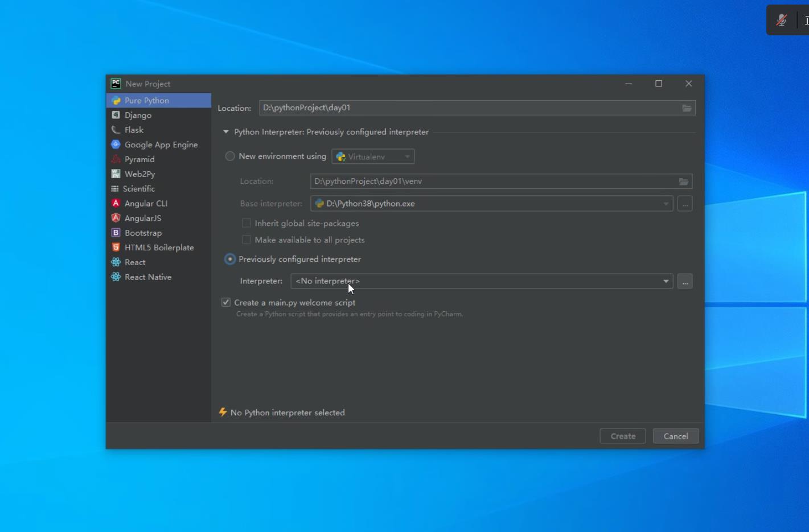809x532 pixels.
Task: Browse folders for the project Location
Action: pos(687,108)
